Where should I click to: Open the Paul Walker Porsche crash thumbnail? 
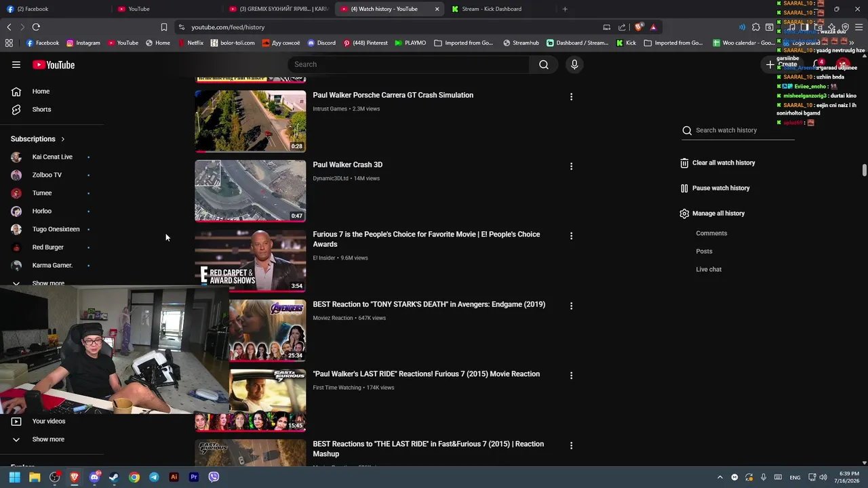pos(250,121)
